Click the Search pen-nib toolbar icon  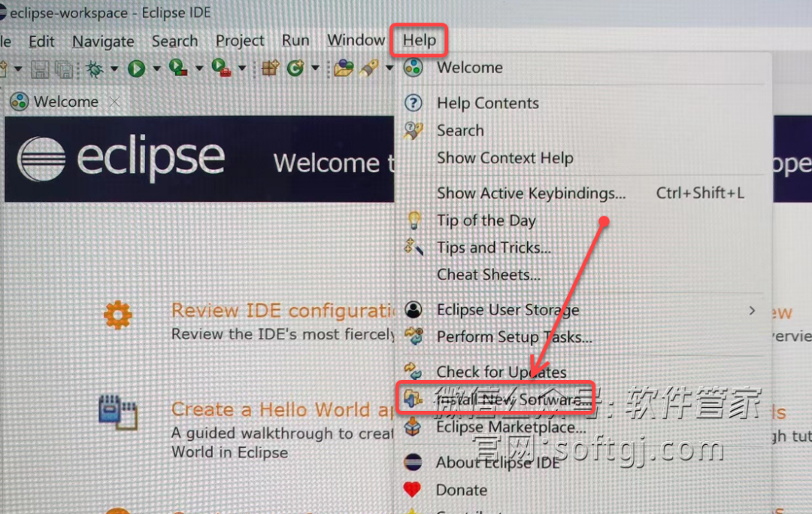[x=368, y=68]
